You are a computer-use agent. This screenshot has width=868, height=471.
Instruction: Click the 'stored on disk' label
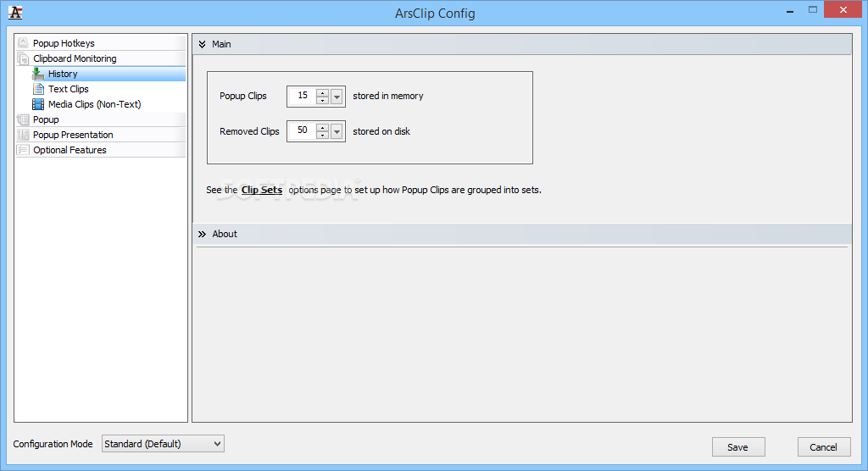point(381,131)
